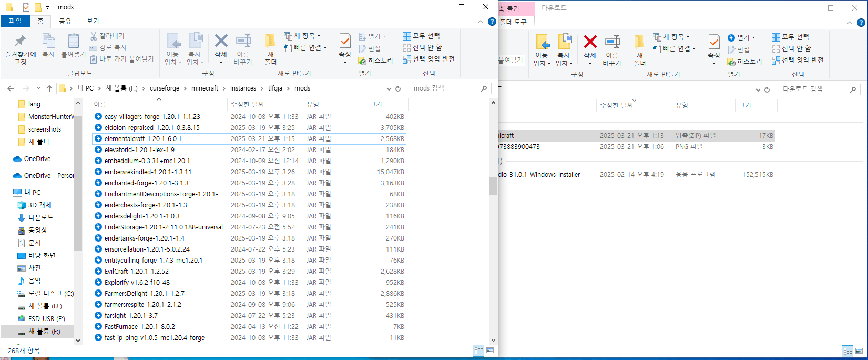Create New folder (새 폴더) in mods window
Image resolution: width=868 pixels, height=360 pixels.
point(270,49)
